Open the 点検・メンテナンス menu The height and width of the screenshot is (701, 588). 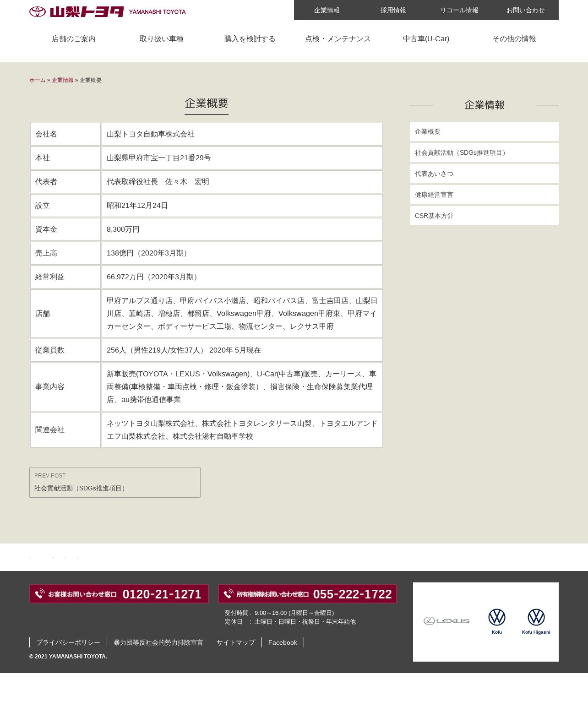click(338, 39)
